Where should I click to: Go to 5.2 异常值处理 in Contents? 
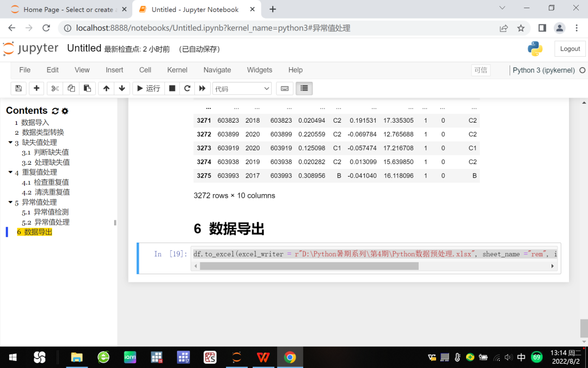tap(46, 222)
